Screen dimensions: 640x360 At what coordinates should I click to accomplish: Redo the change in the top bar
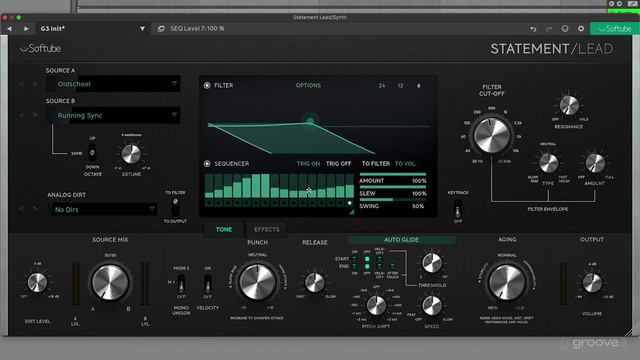549,29
